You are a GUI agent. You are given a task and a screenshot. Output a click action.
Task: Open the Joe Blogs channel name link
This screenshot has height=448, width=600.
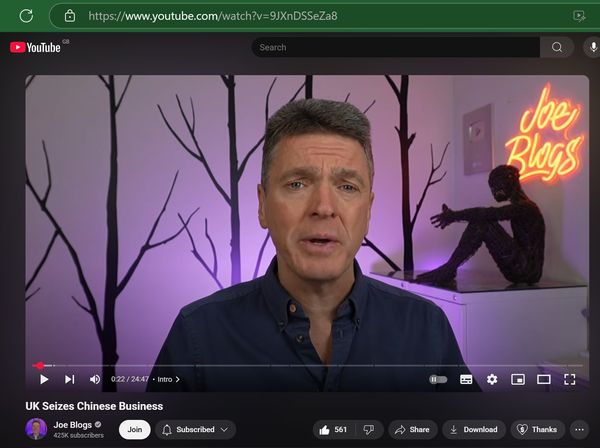pyautogui.click(x=73, y=425)
